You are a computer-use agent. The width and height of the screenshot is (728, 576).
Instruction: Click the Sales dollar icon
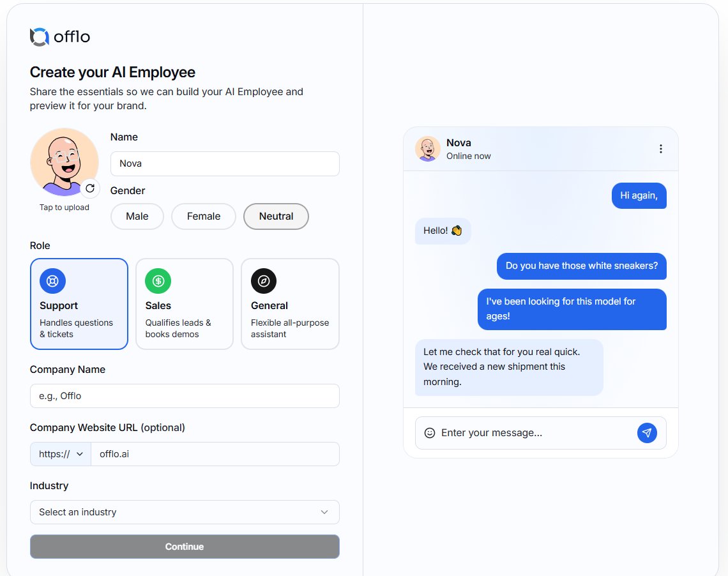tap(158, 281)
